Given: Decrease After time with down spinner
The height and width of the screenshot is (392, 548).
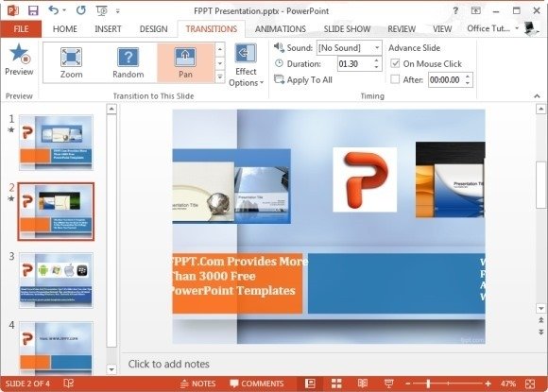Looking at the screenshot, I should [468, 83].
